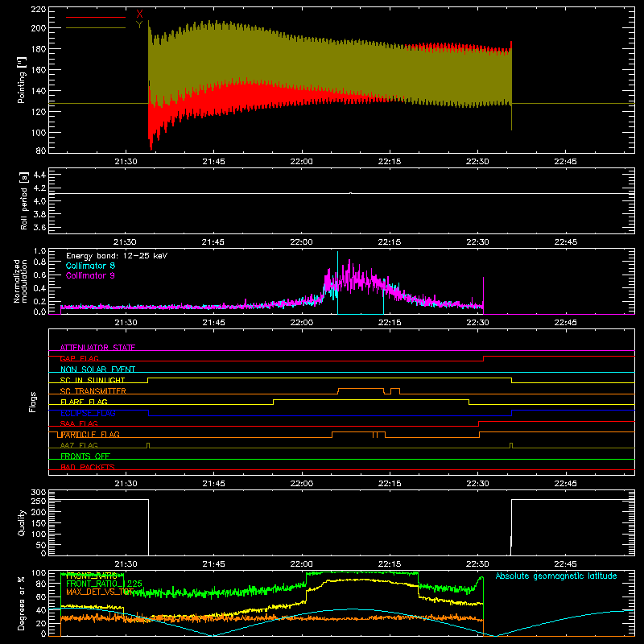Viewport: 644px width, 644px height.
Task: Click the "220" value on the Pointing axis
Action: click(39, 10)
